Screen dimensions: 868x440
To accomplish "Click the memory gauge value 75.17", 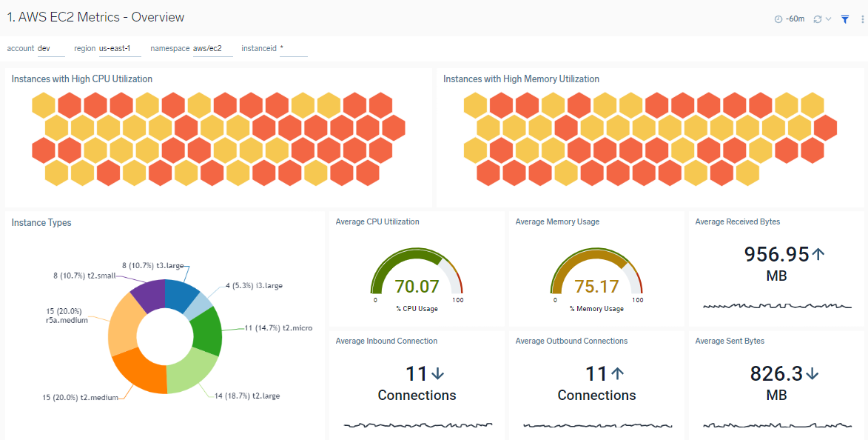I will (x=596, y=287).
